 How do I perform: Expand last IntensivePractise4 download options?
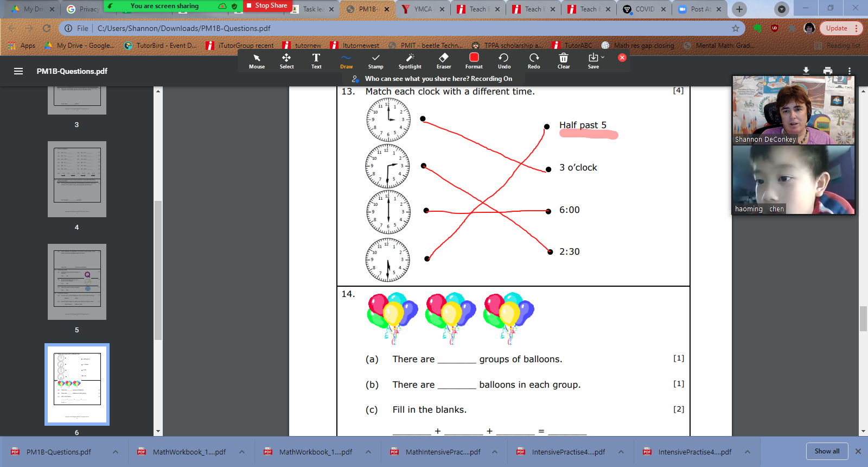(748, 452)
